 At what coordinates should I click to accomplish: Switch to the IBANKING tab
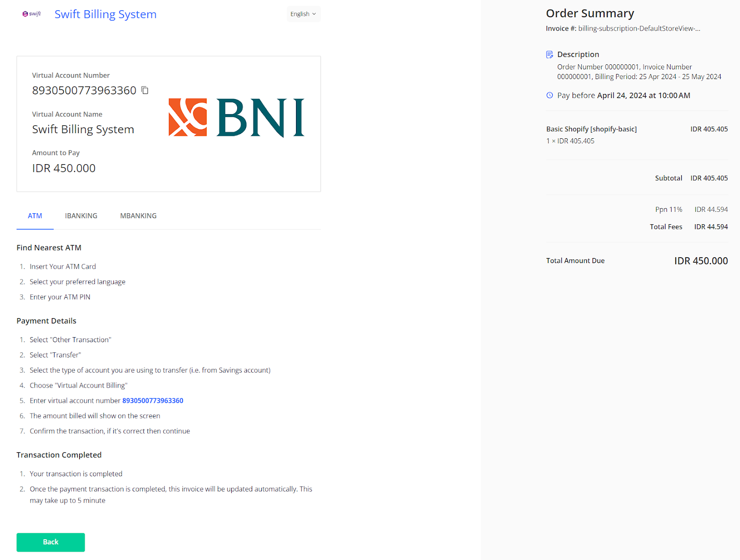click(81, 216)
